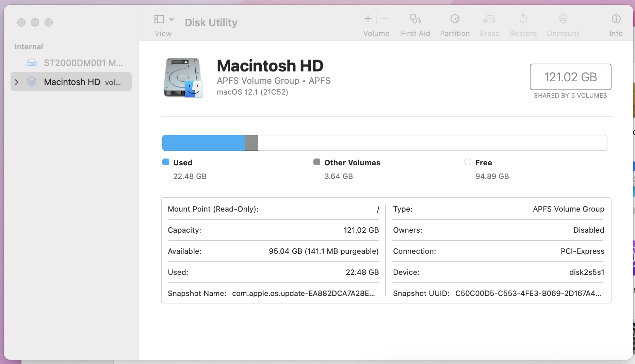635x364 pixels.
Task: Click the Other Volumes legend label
Action: (352, 163)
